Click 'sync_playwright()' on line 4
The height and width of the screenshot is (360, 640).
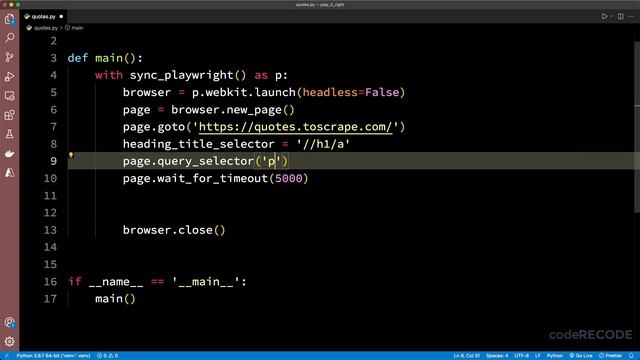pyautogui.click(x=188, y=75)
